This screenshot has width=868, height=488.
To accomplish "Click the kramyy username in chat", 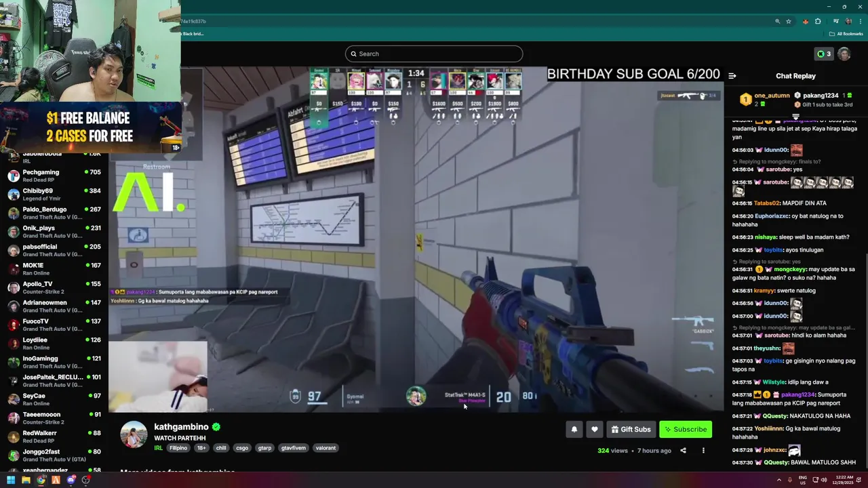I will pyautogui.click(x=765, y=291).
